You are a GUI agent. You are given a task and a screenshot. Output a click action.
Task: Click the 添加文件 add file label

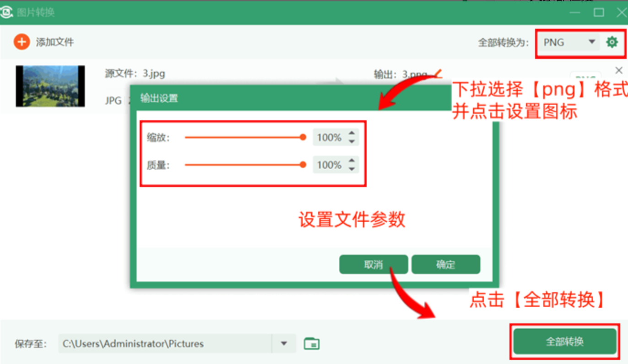pos(55,43)
